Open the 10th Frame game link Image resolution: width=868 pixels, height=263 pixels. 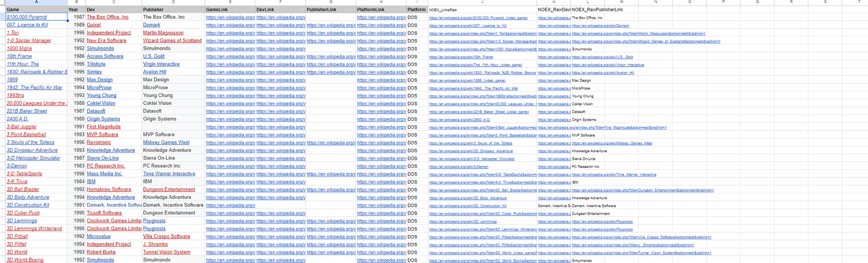(x=19, y=56)
